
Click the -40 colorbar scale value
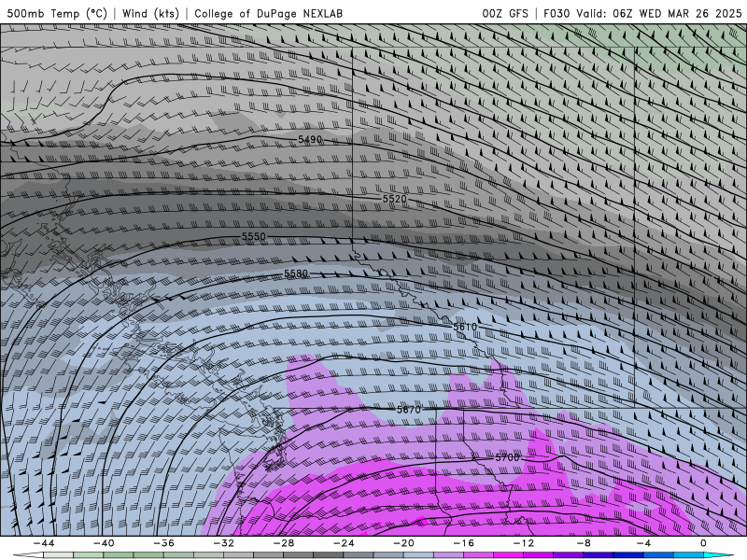(104, 543)
